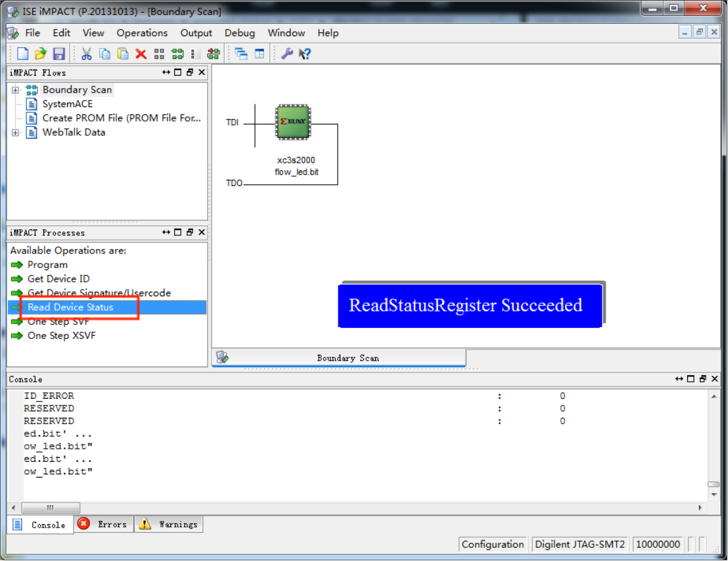Open the Debug menu
The width and height of the screenshot is (728, 561).
tap(240, 33)
